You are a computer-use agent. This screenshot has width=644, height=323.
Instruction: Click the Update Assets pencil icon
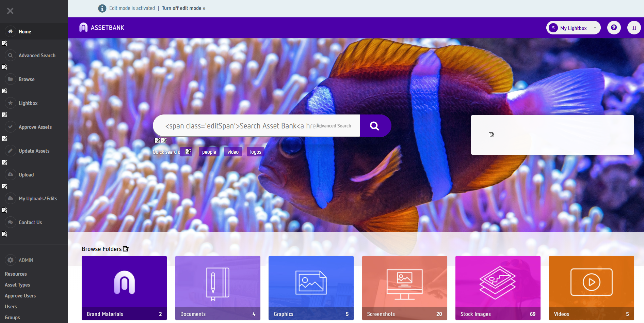click(x=11, y=151)
